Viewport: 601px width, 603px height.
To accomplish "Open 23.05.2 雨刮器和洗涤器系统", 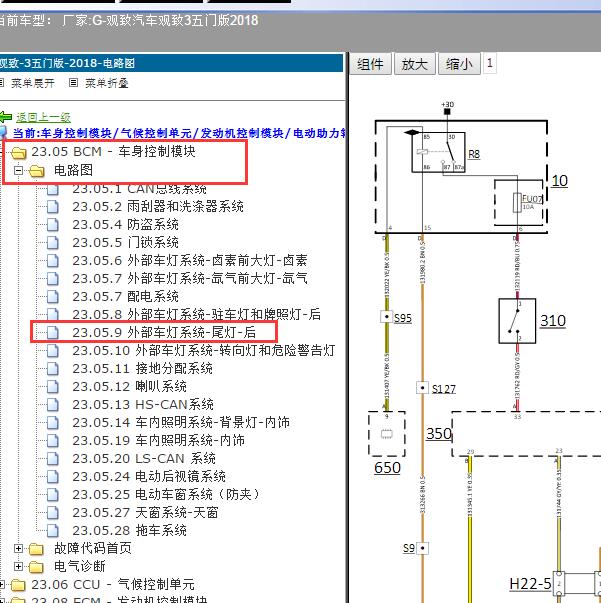I will pyautogui.click(x=158, y=207).
